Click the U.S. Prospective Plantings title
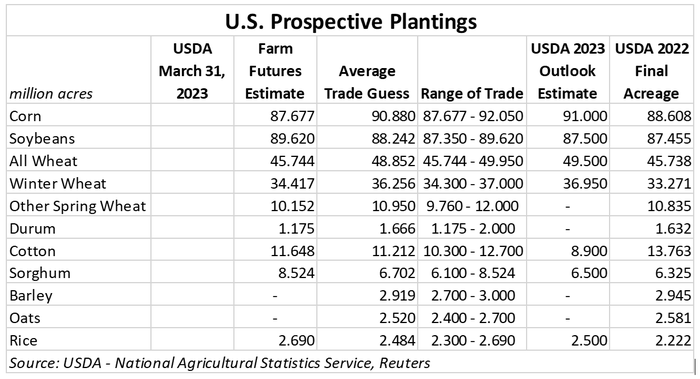The height and width of the screenshot is (379, 700). coord(350,21)
